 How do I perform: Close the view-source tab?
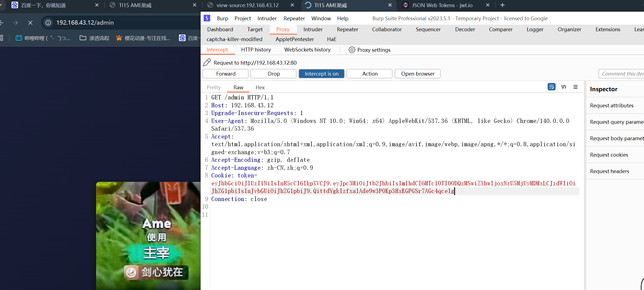pyautogui.click(x=292, y=5)
